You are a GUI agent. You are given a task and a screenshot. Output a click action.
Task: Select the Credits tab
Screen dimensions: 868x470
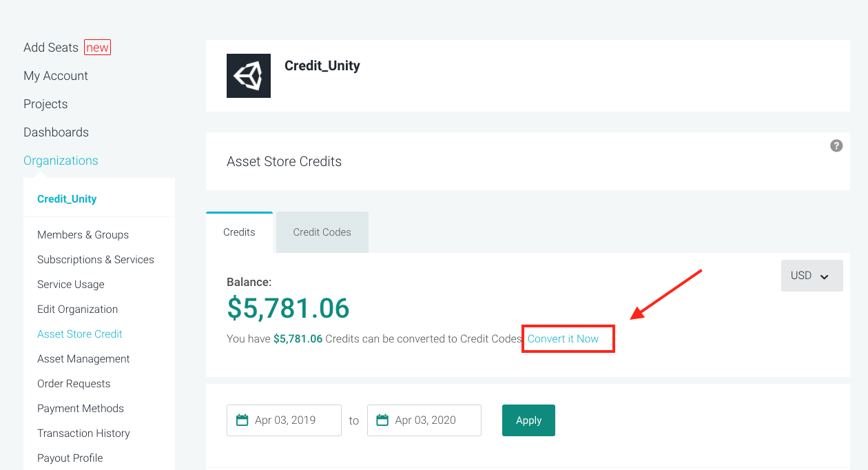pos(239,232)
